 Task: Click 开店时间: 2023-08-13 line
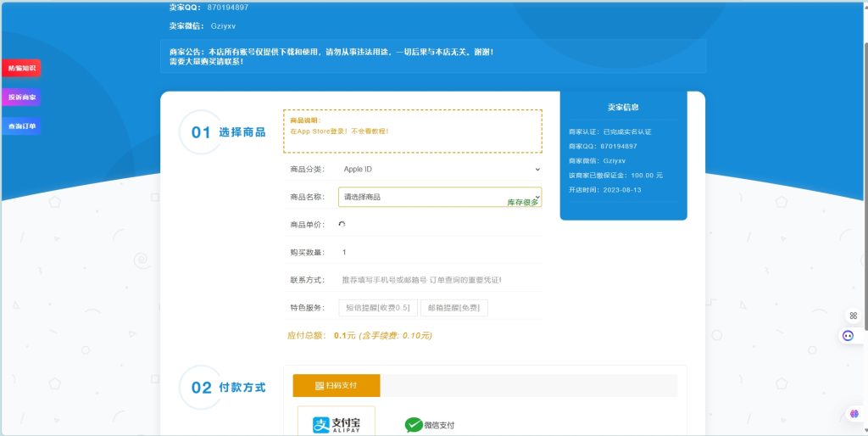point(604,189)
